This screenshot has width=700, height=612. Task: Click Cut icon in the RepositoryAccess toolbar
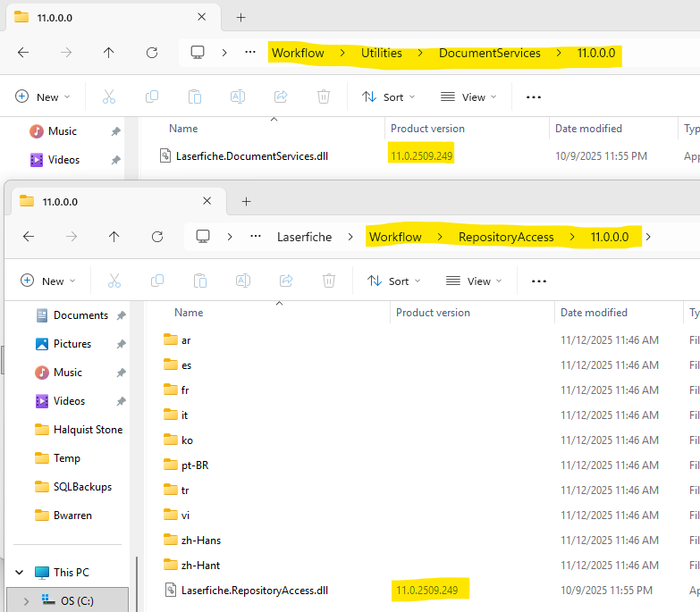point(114,281)
